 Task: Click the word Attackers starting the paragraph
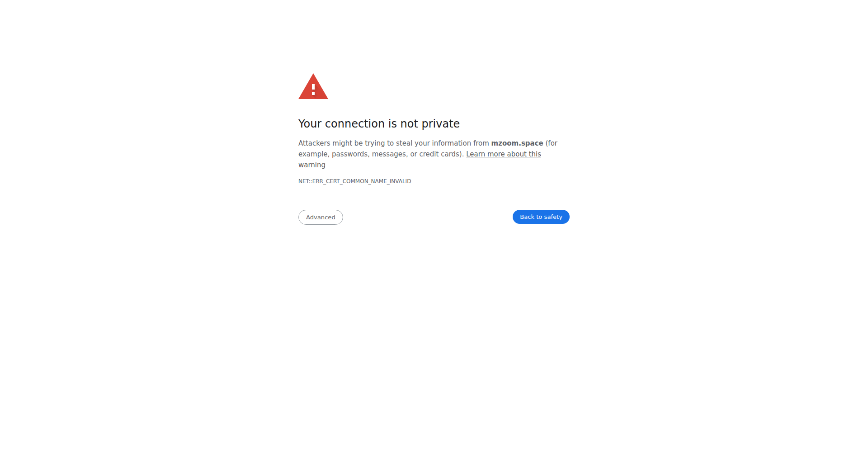tap(314, 143)
